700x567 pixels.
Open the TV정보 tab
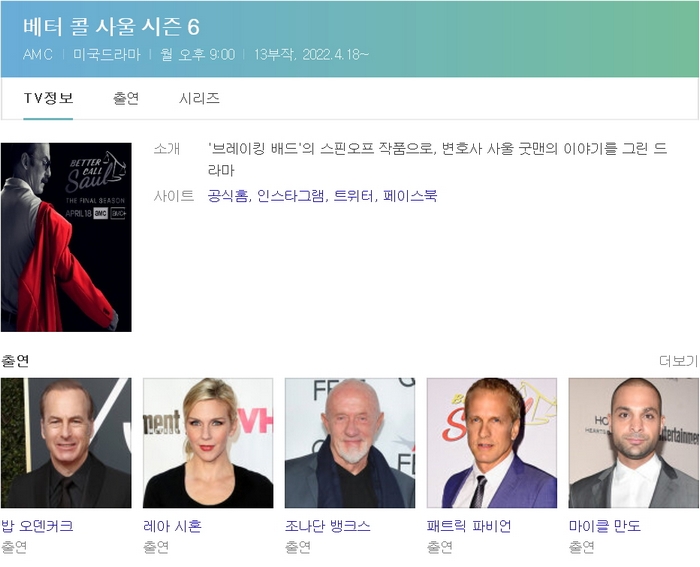point(48,98)
